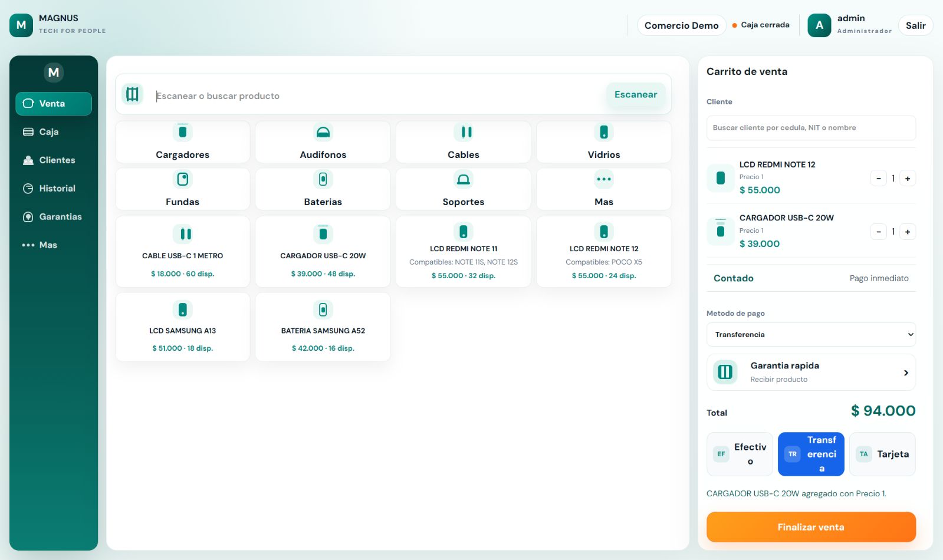Focus the Buscar cliente input field
Image resolution: width=943 pixels, height=560 pixels.
[x=811, y=128]
